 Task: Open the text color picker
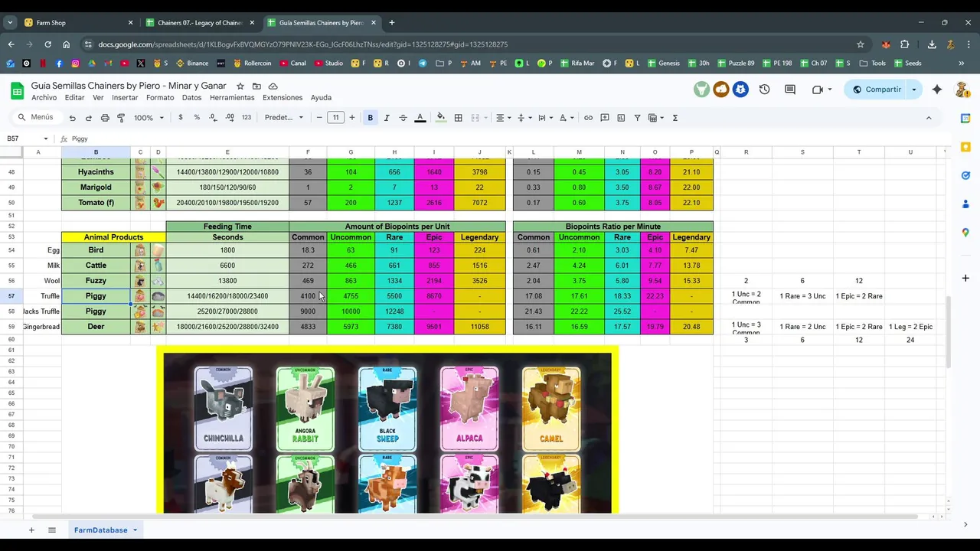420,118
